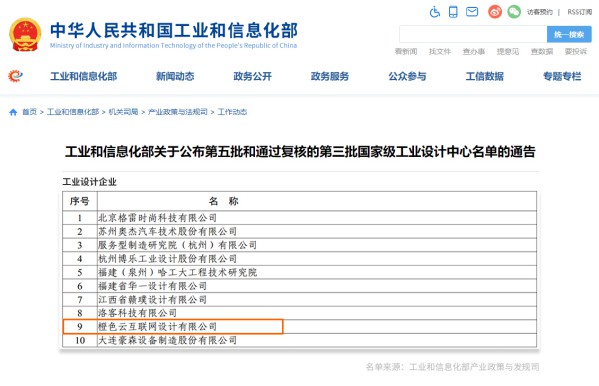Click the 统一搜索 search button

(569, 34)
